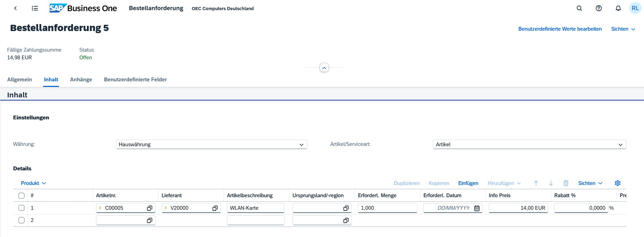The width and height of the screenshot is (644, 237).
Task: Click the search magnifier icon
Action: (x=579, y=8)
